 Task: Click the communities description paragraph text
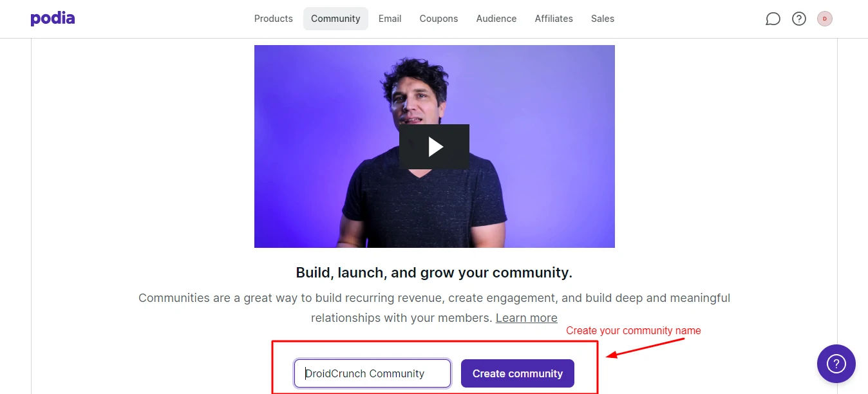(434, 308)
